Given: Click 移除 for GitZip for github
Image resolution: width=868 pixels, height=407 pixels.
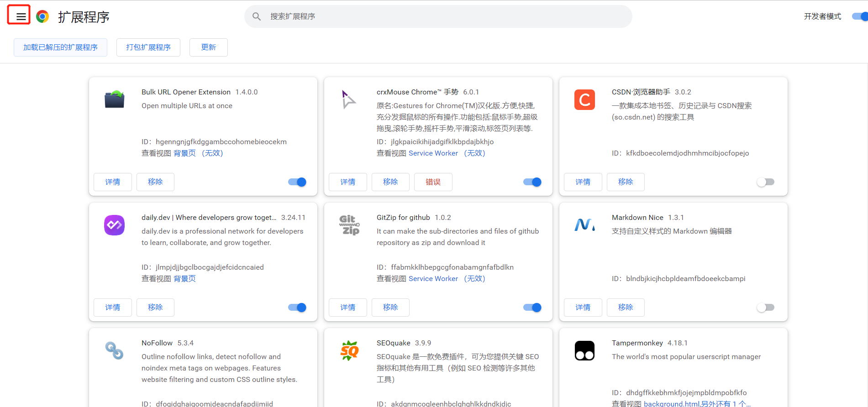Looking at the screenshot, I should pos(390,308).
